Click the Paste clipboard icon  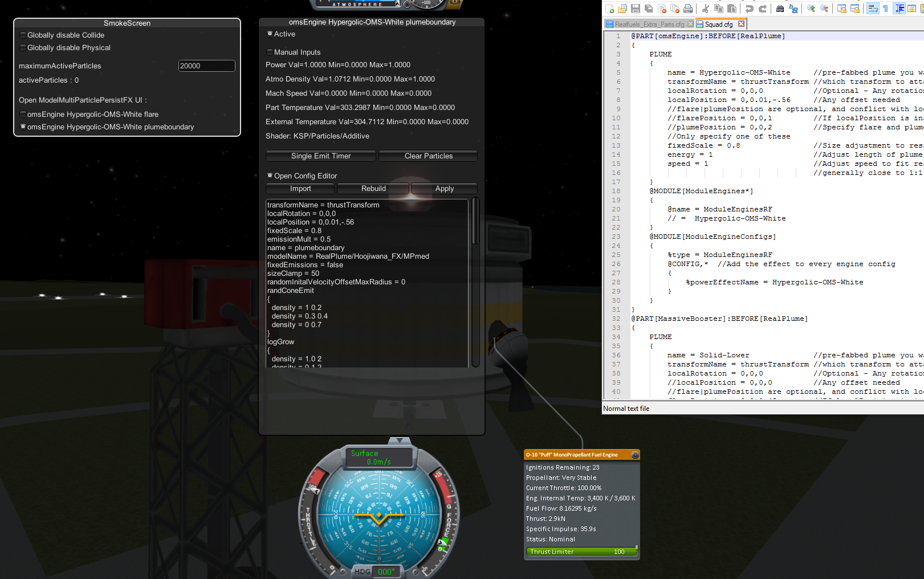point(732,9)
